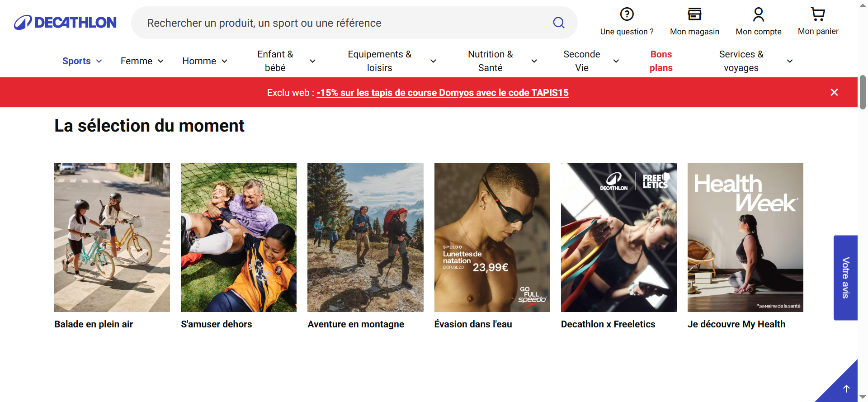Go to Bons plans

coord(661,61)
